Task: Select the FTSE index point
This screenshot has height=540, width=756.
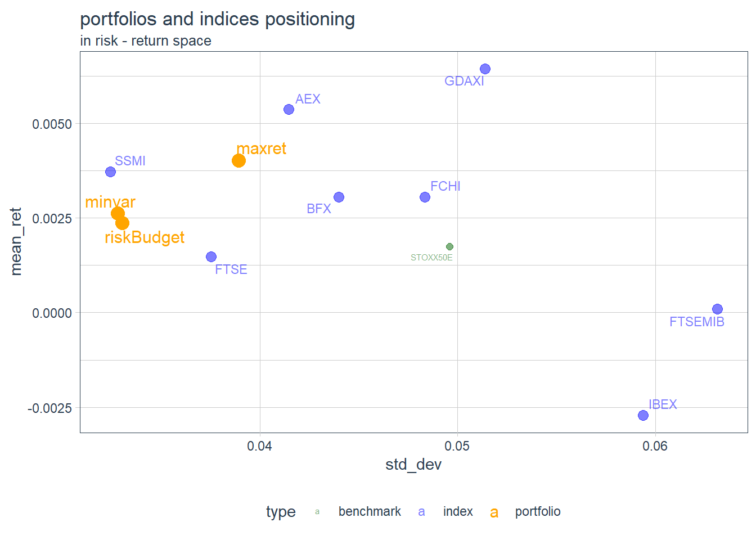Action: tap(211, 256)
